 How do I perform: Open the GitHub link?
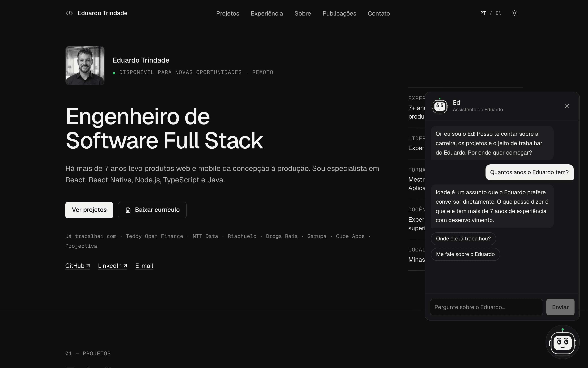pos(78,266)
